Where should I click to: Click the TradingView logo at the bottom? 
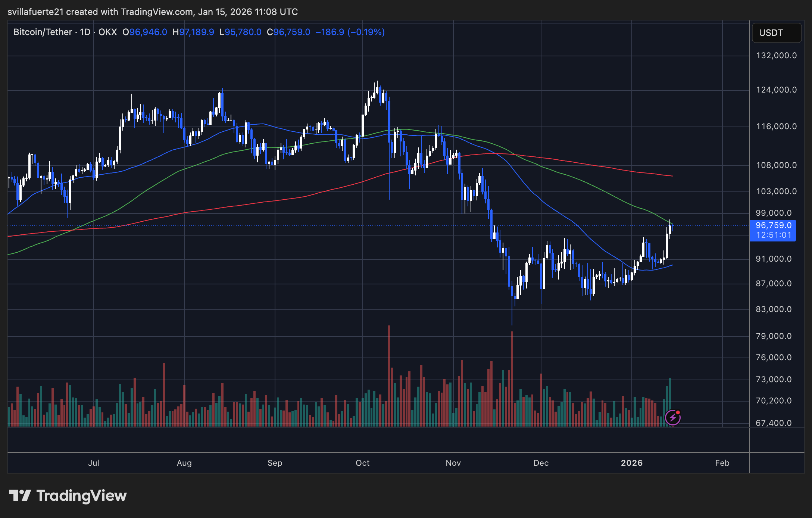pyautogui.click(x=68, y=496)
